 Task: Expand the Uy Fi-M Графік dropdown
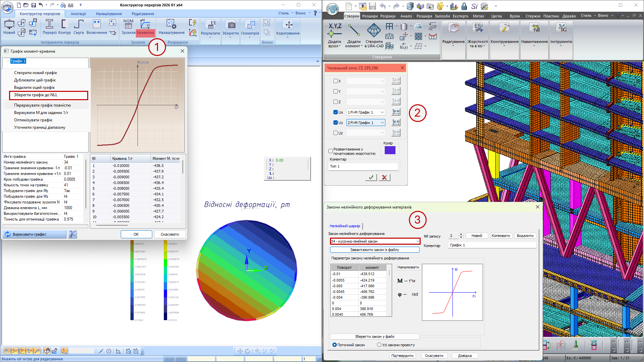(382, 123)
